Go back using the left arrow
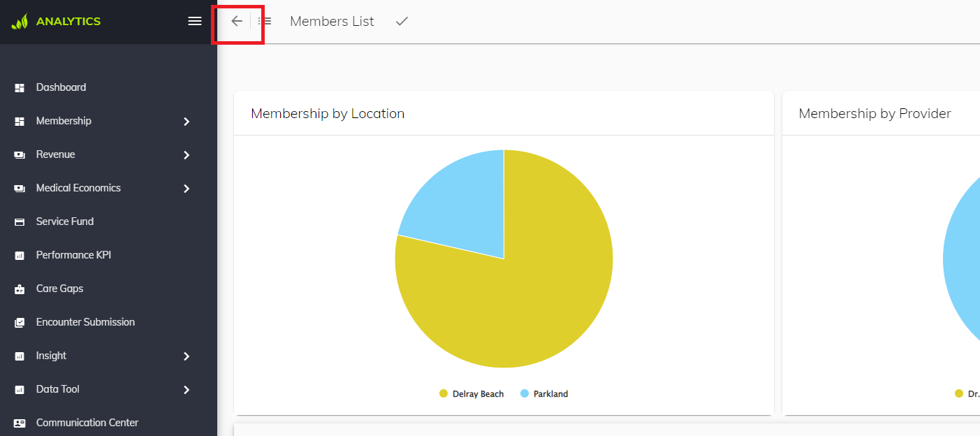Screen dimensions: 980x436 tap(237, 21)
